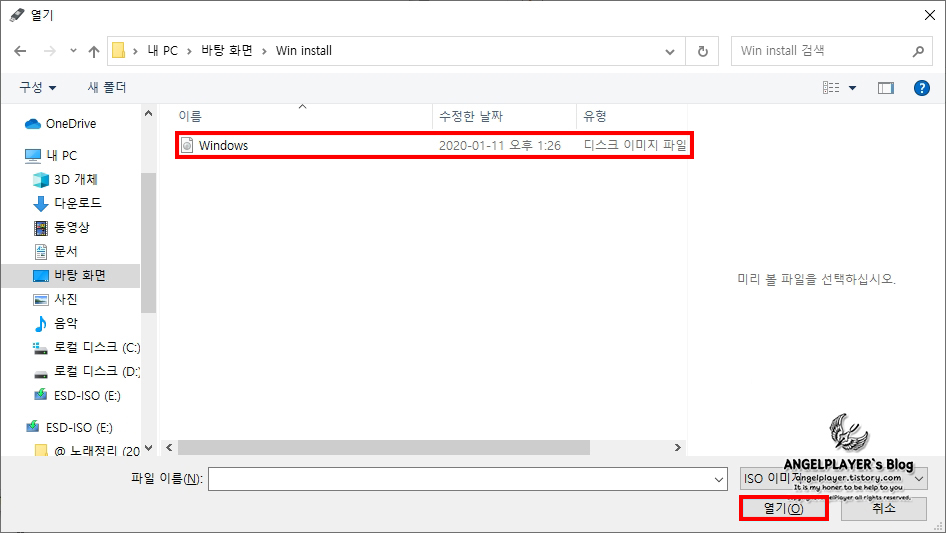Select 내 PC in the address path
The width and height of the screenshot is (946, 533).
[162, 51]
